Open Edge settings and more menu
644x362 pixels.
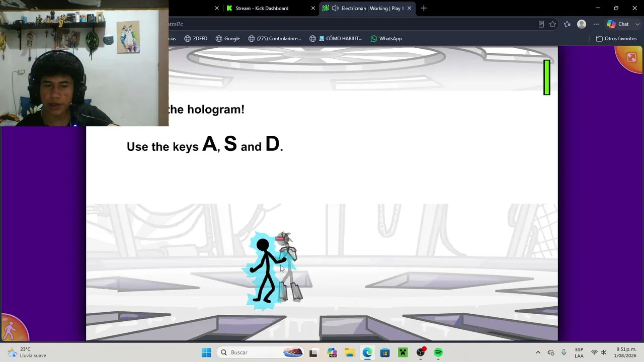[596, 24]
